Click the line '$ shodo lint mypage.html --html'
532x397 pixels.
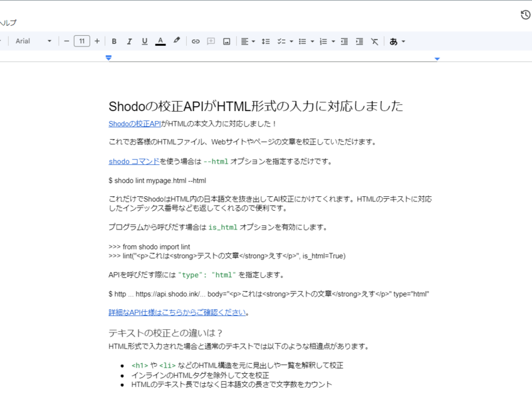click(x=157, y=180)
